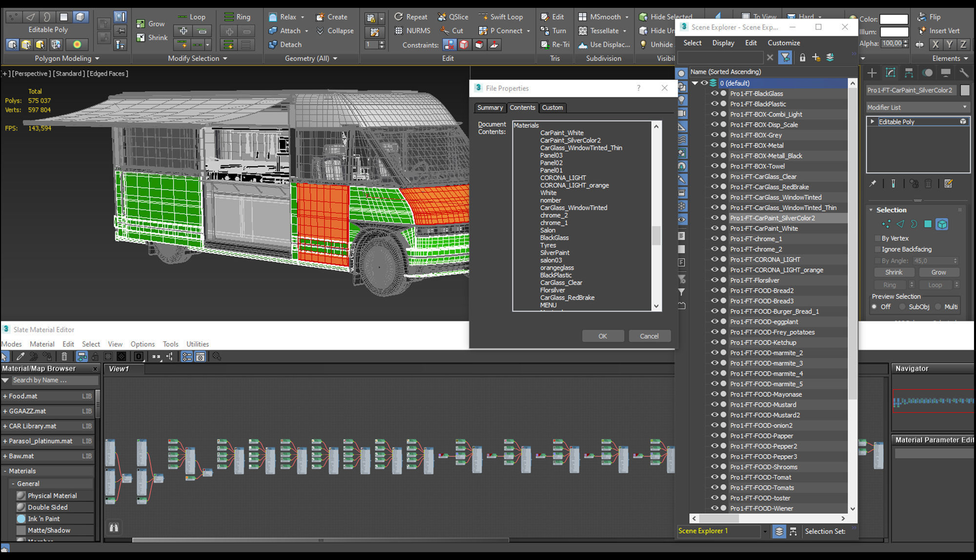Image resolution: width=976 pixels, height=560 pixels.
Task: Expand the CAR Library.mat library group
Action: 5,426
